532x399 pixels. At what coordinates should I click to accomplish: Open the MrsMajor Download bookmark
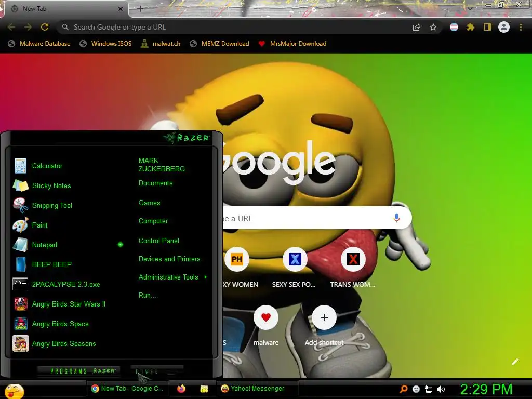292,44
